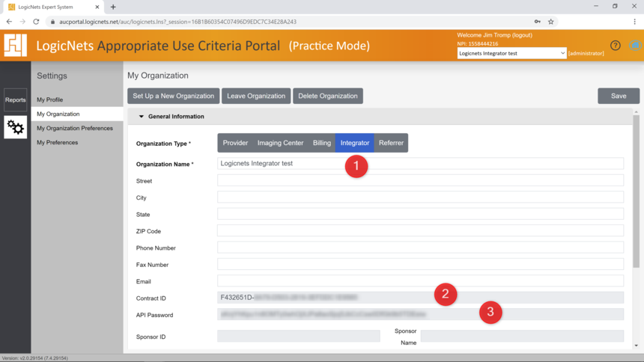This screenshot has height=362, width=644.
Task: Click the Street input field
Action: tap(421, 180)
